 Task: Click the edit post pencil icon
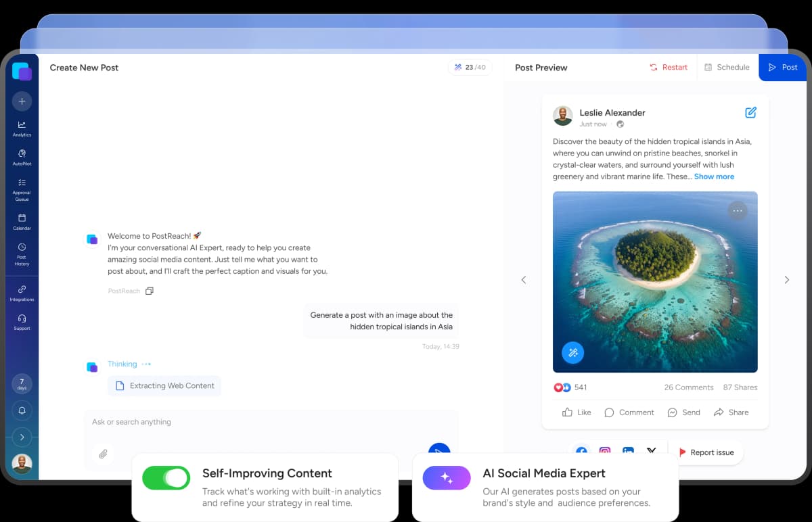750,113
